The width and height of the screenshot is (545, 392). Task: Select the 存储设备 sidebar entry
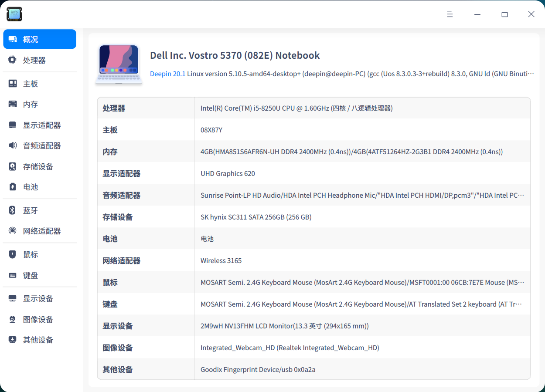click(x=40, y=166)
